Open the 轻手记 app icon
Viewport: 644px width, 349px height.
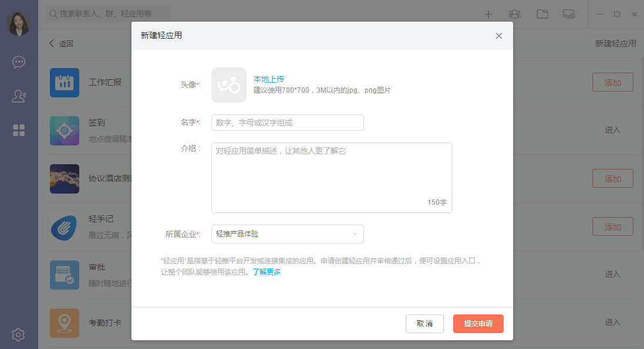[65, 227]
